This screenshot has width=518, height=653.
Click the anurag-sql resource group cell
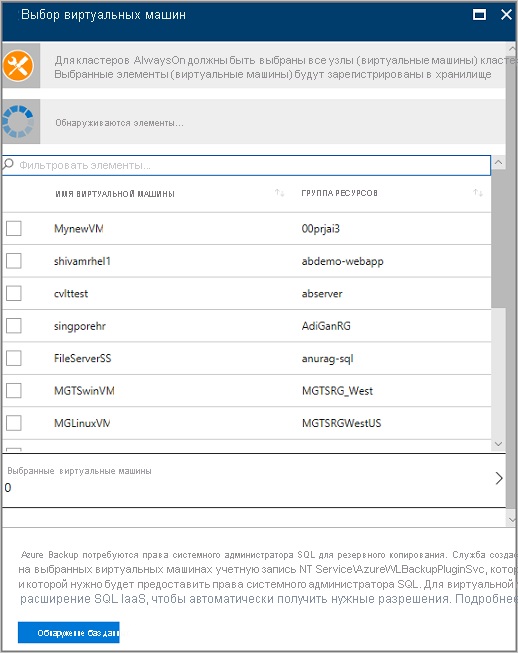tap(327, 359)
